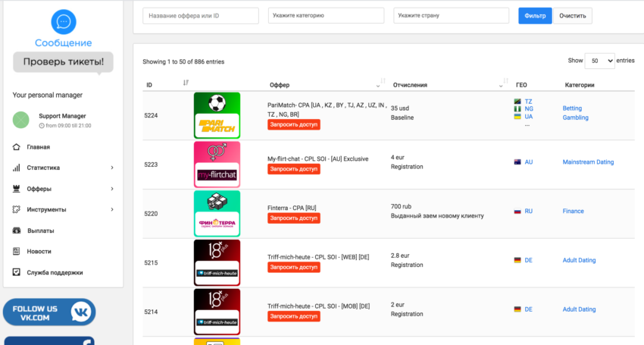Click the VK logo in Follow Us banner
The image size is (644, 345).
coord(80,312)
